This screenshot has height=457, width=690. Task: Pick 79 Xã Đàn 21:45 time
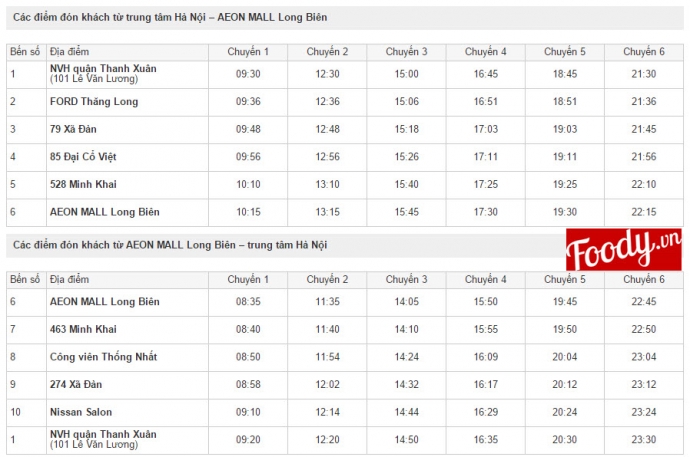(644, 129)
